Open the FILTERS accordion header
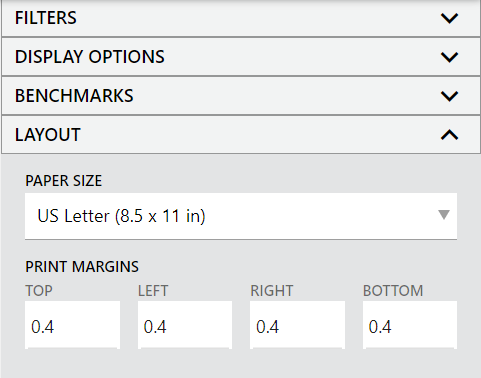481x378 pixels. click(x=241, y=18)
